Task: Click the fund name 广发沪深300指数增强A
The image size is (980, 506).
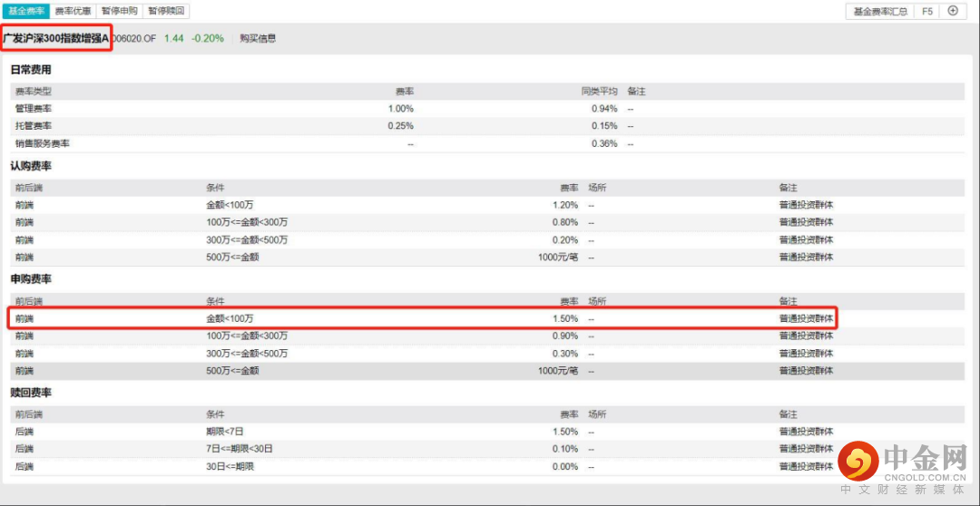Action: (x=55, y=38)
